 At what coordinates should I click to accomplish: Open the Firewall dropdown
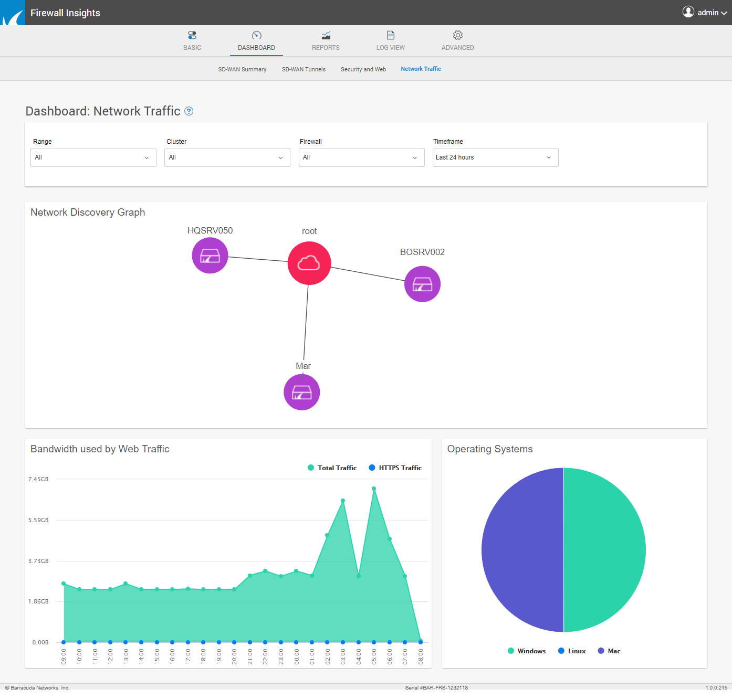click(362, 157)
